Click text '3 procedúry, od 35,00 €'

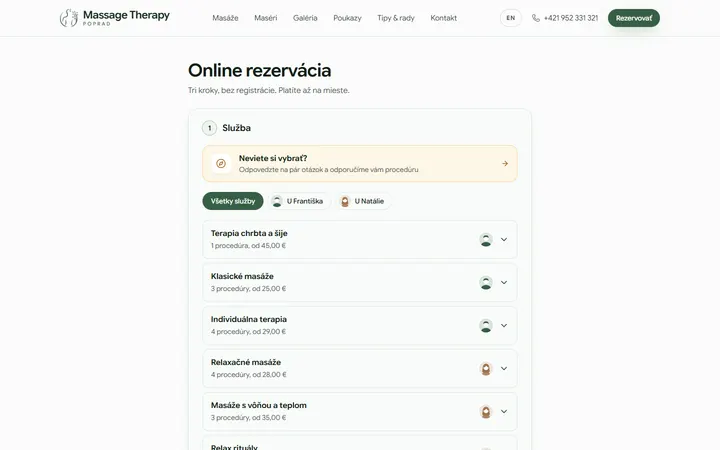[x=248, y=418]
